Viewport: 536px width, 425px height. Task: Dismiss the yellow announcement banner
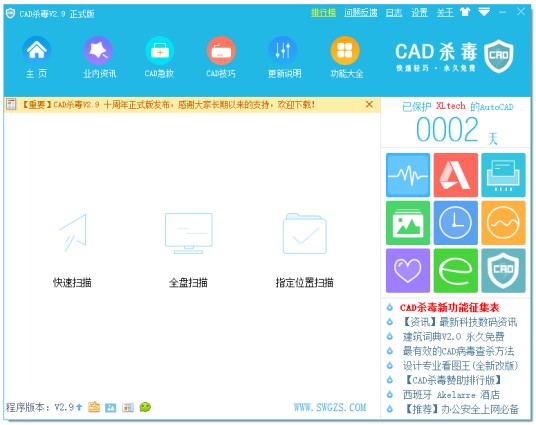[369, 104]
